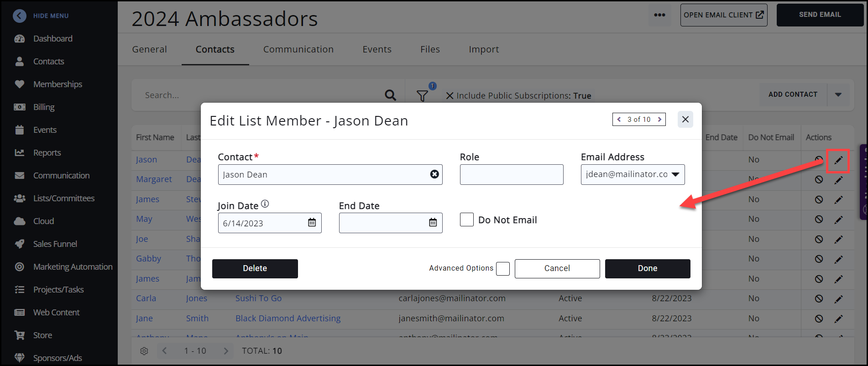Image resolution: width=868 pixels, height=366 pixels.
Task: Open the End Date calendar picker
Action: pos(433,223)
